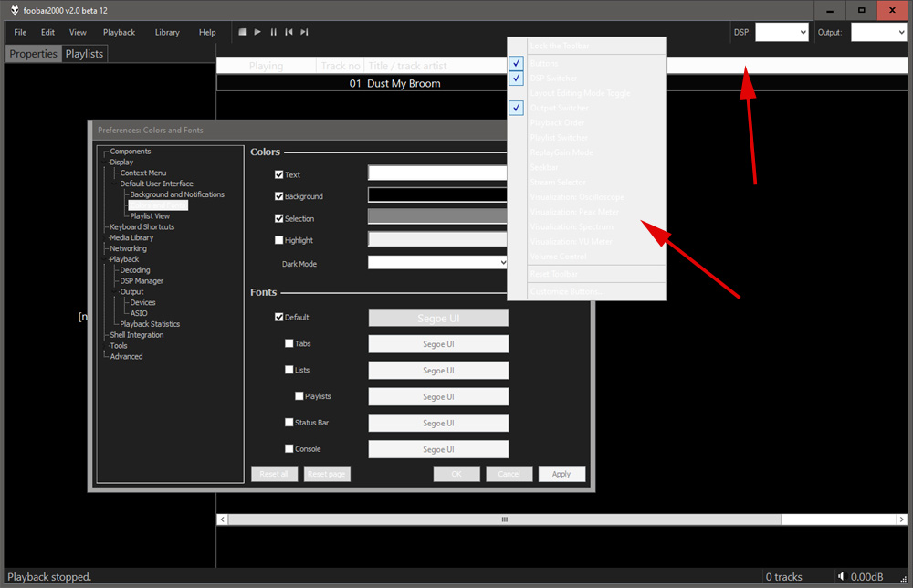The height and width of the screenshot is (588, 913).
Task: Uncheck the Background color checkbox
Action: [x=278, y=196]
